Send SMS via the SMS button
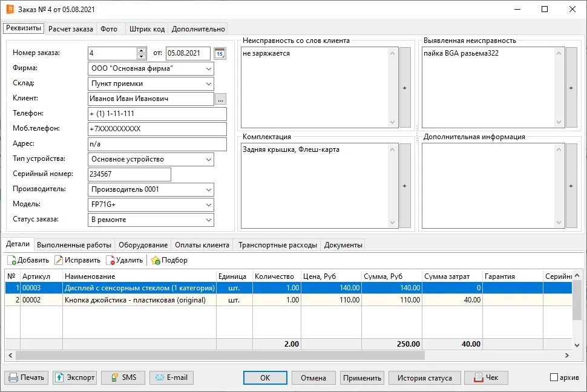This screenshot has width=587, height=392. (123, 377)
